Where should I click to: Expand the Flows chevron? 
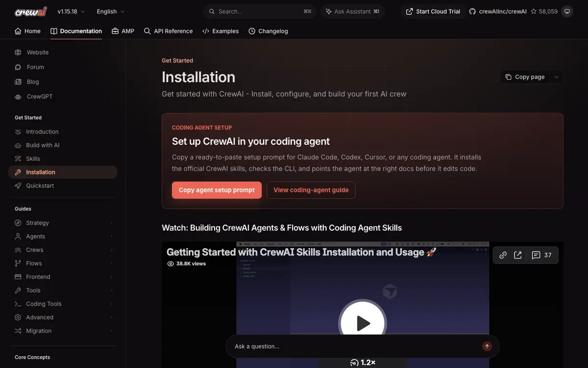coord(112,263)
